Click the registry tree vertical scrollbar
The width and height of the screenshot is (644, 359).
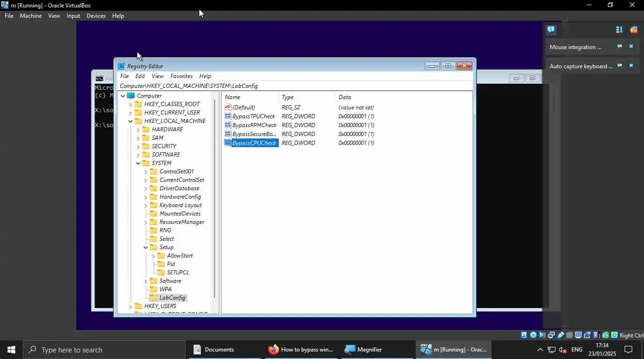pos(214,199)
